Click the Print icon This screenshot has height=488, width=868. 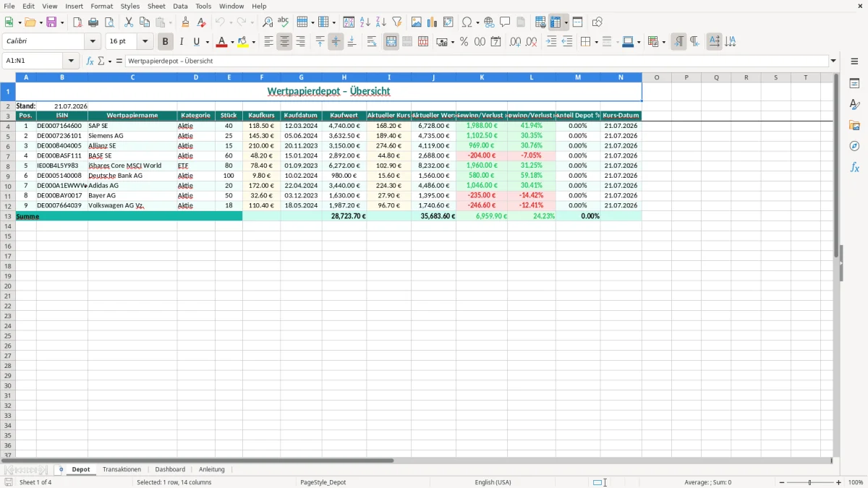coord(93,22)
